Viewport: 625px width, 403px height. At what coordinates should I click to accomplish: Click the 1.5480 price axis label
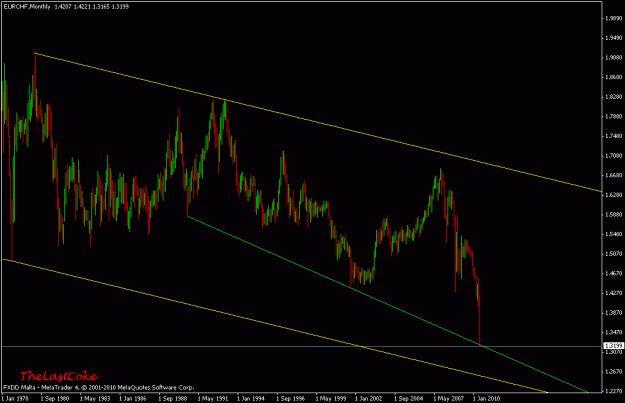(614, 234)
